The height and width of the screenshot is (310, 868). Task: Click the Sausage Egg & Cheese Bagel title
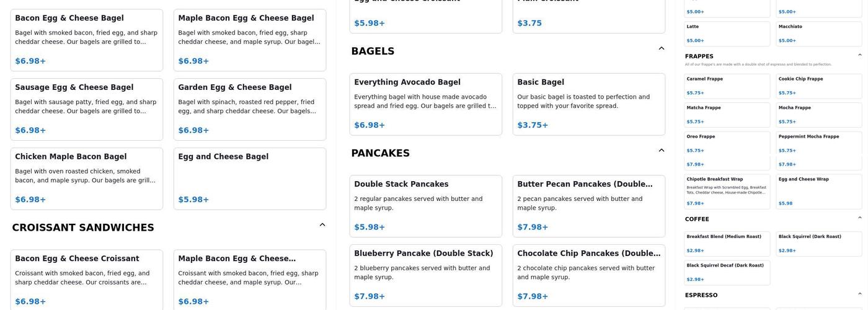click(74, 87)
